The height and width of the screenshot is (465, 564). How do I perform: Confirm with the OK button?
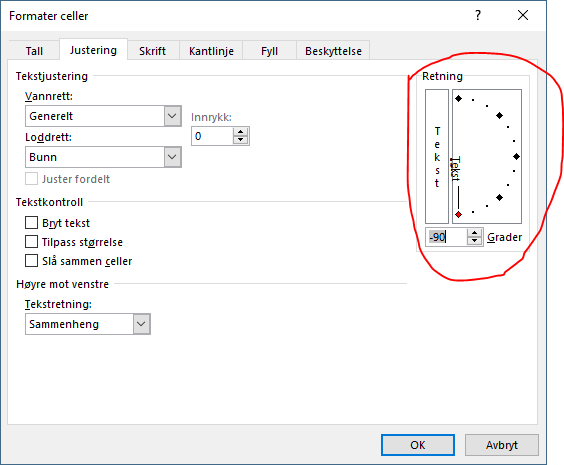pos(418,445)
